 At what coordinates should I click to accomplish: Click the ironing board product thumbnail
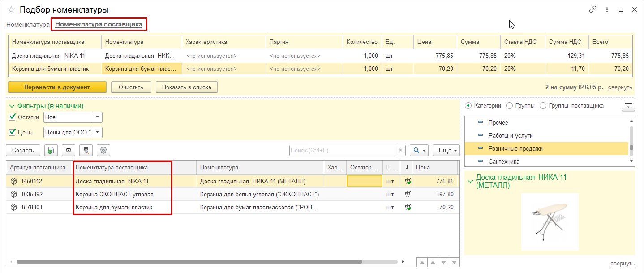[550, 222]
